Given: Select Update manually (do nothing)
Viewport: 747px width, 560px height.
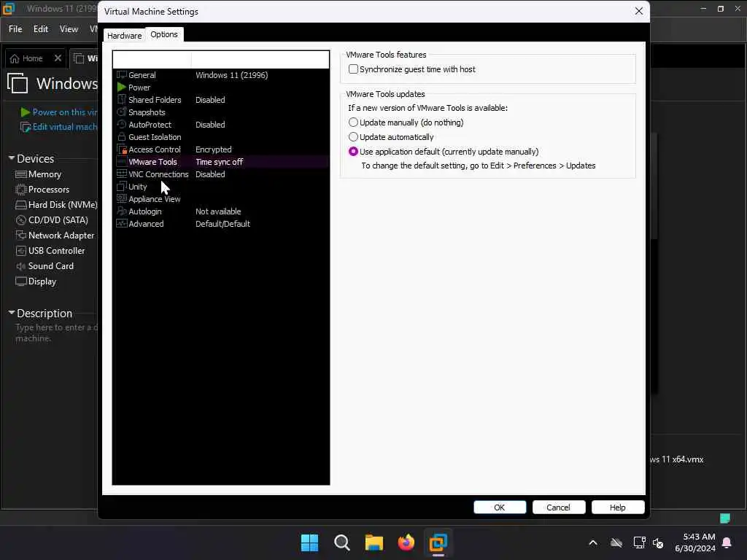Looking at the screenshot, I should [353, 122].
